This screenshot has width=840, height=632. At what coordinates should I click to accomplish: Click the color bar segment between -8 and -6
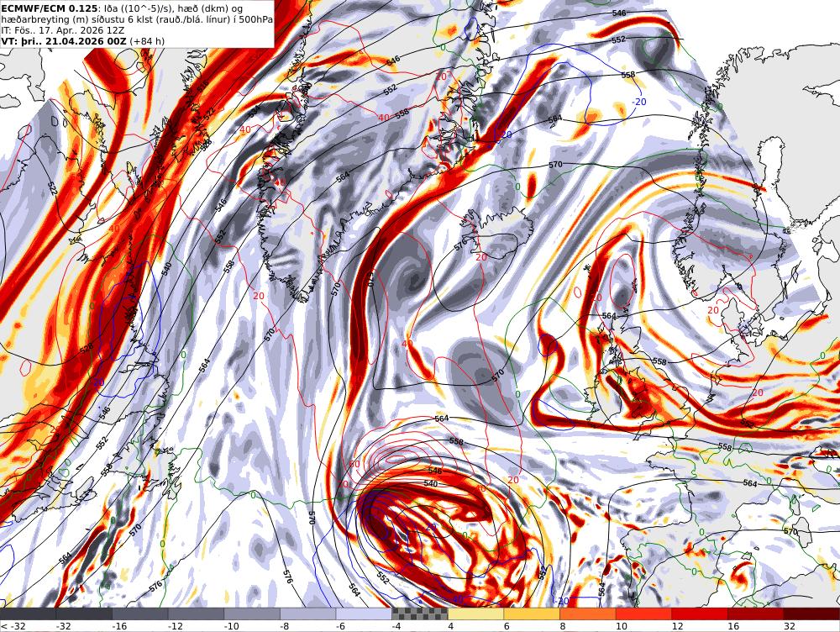[308, 614]
